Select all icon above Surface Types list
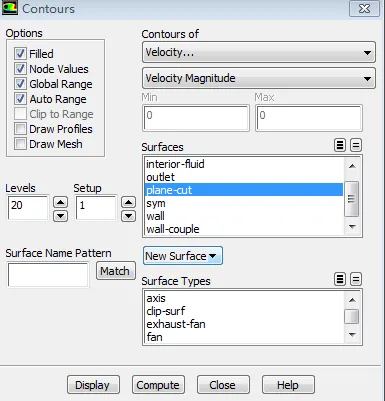Image resolution: width=385 pixels, height=401 pixels. (x=340, y=279)
